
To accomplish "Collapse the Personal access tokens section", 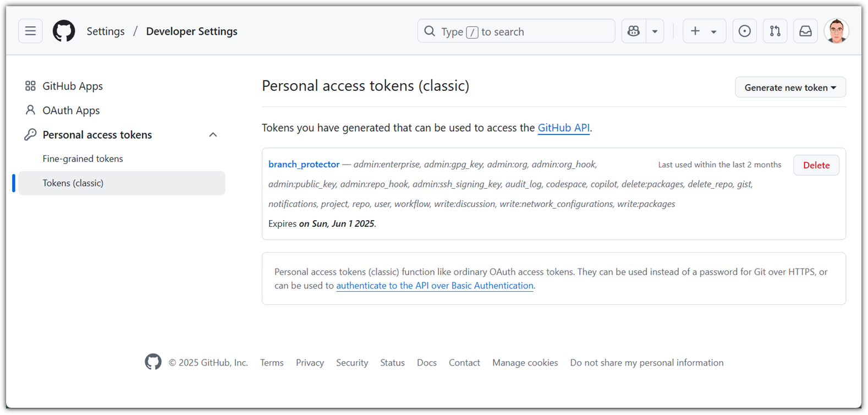I will pos(213,135).
